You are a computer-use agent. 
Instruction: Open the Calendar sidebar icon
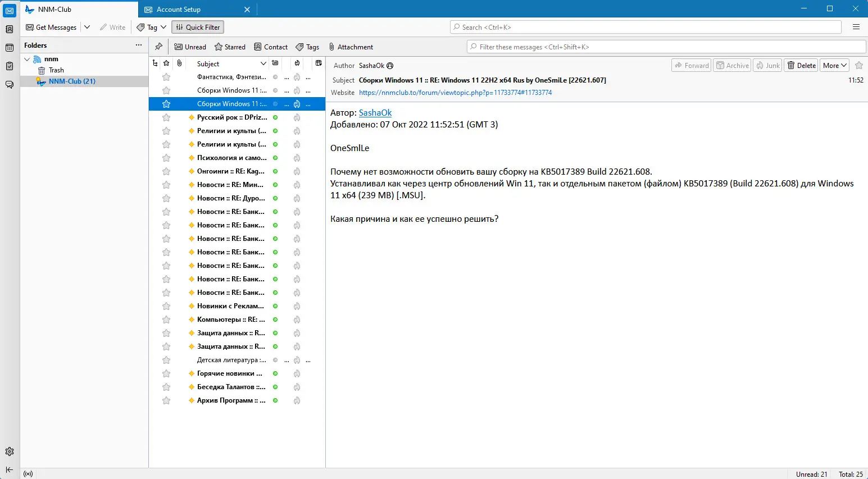10,48
